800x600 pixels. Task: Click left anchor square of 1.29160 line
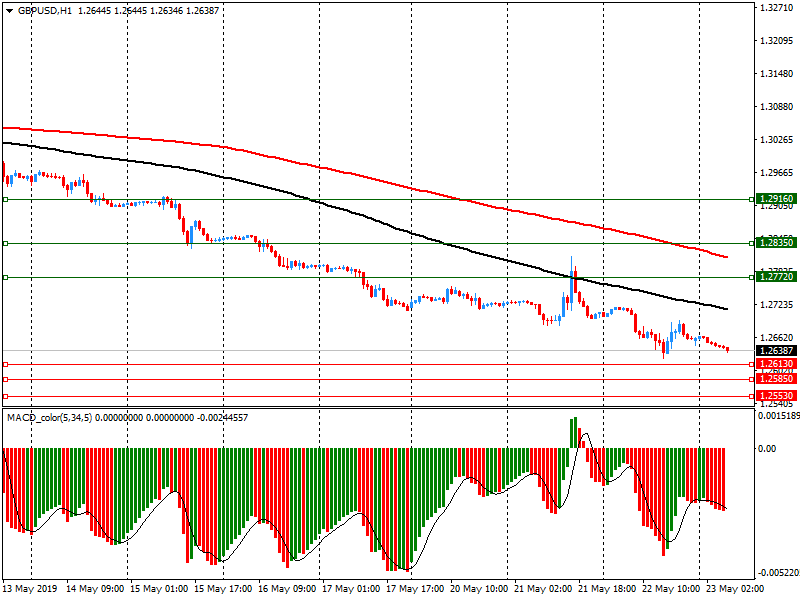[x=5, y=199]
